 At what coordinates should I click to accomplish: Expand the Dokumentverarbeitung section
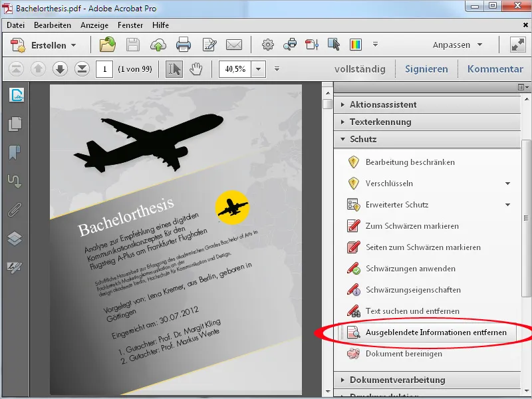tap(399, 380)
